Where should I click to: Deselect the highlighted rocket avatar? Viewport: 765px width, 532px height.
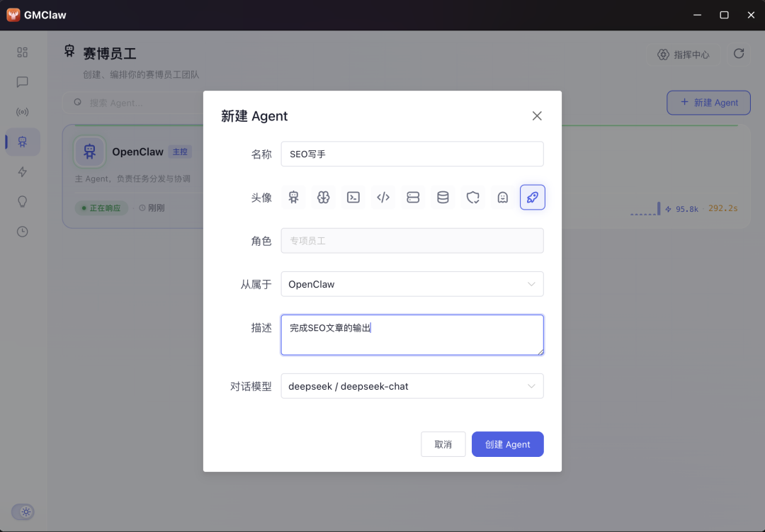point(532,198)
